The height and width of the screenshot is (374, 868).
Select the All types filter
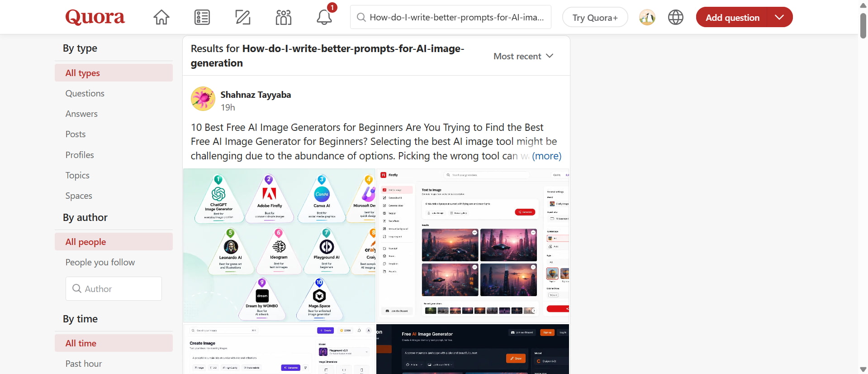[x=114, y=73]
